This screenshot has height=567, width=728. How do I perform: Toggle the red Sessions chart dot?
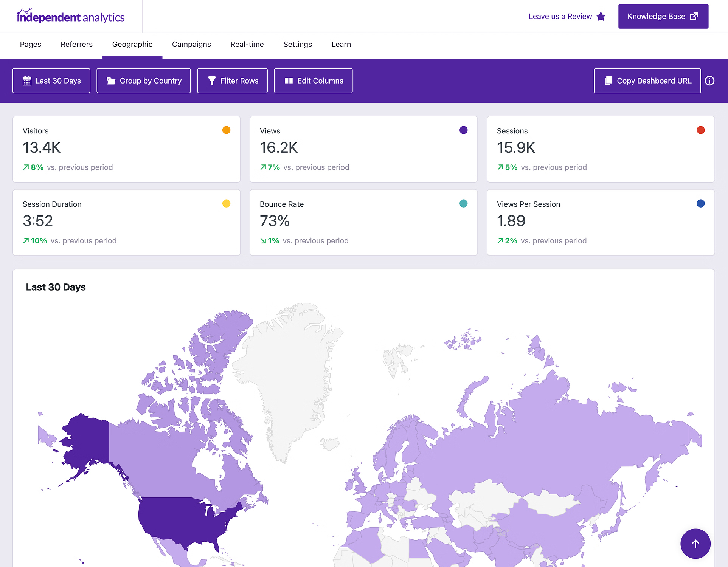[701, 130]
